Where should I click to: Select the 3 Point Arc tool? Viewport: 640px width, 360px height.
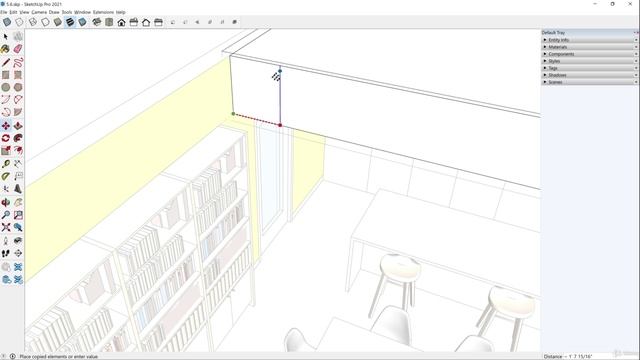point(6,112)
